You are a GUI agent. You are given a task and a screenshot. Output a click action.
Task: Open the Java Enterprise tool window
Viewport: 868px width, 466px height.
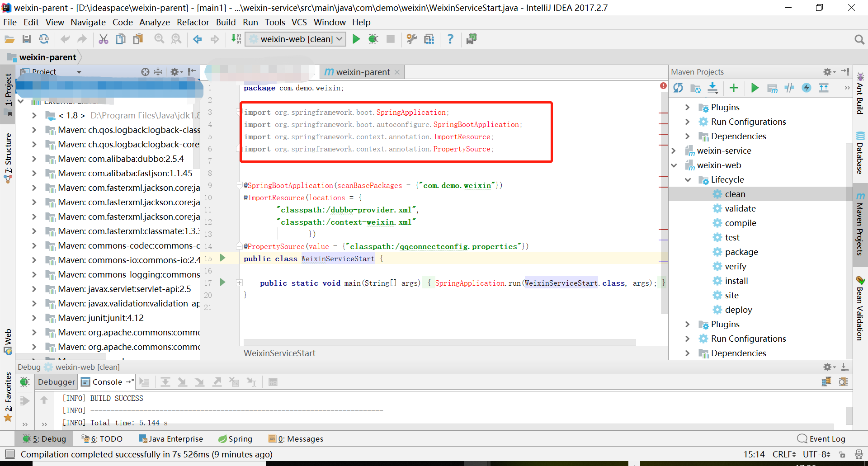pyautogui.click(x=171, y=439)
